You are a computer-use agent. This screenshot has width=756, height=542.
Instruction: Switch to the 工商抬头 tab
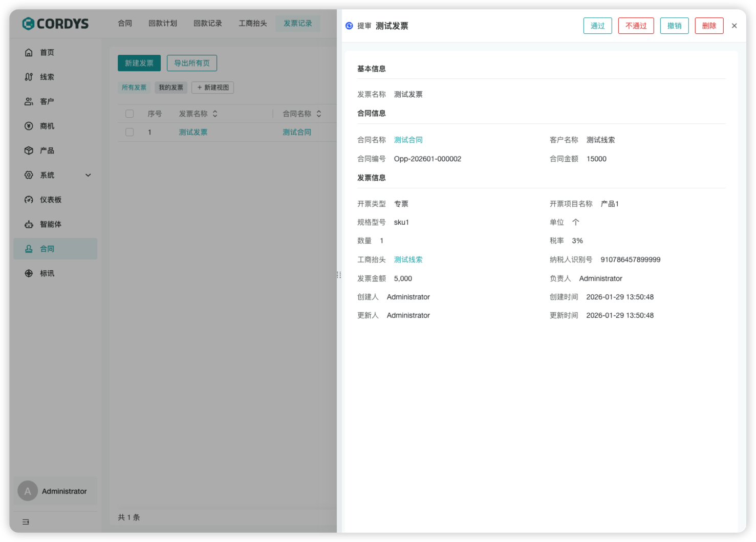click(253, 24)
